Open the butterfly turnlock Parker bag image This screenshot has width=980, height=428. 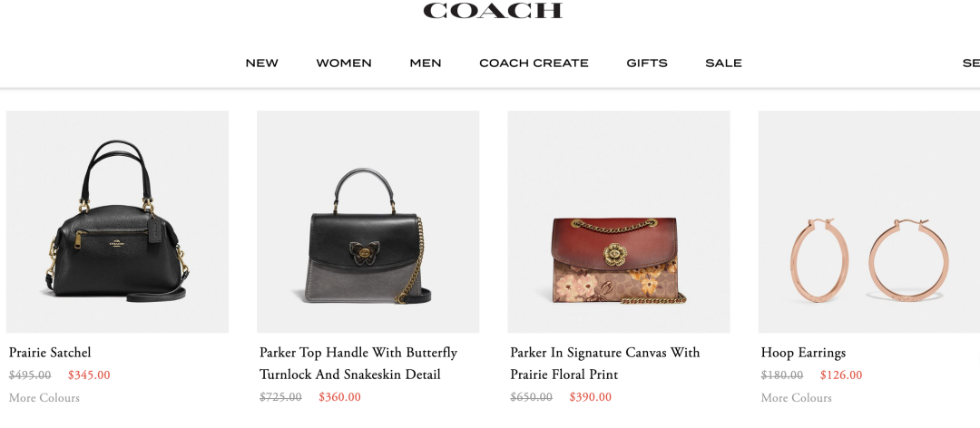(368, 222)
